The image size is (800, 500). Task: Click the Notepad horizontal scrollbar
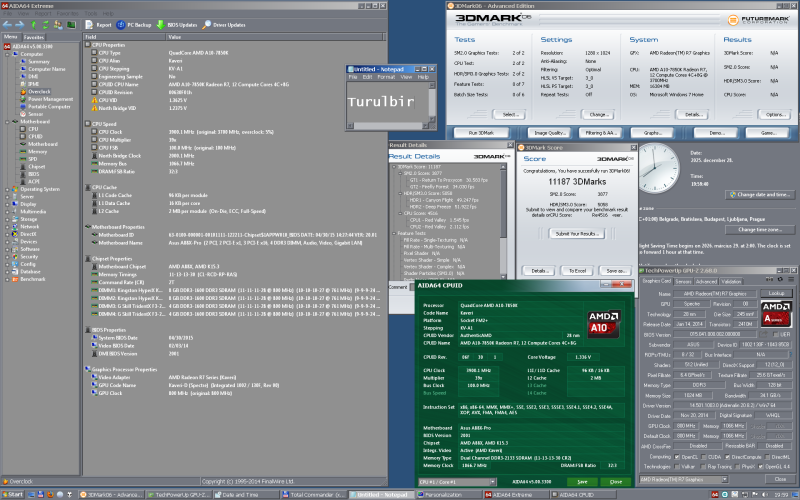tap(389, 126)
